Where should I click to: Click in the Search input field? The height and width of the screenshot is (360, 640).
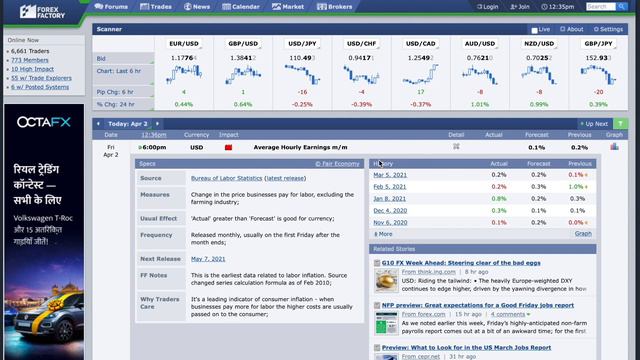[601, 7]
